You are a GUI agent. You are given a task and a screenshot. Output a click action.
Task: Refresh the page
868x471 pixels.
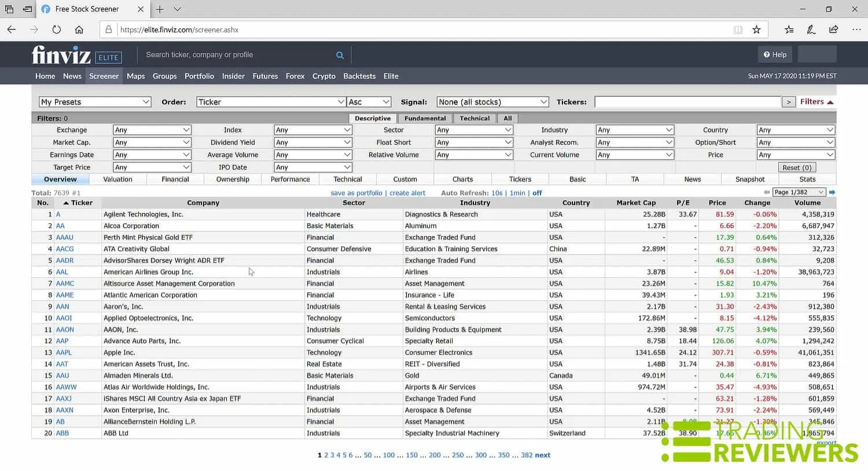(x=56, y=30)
